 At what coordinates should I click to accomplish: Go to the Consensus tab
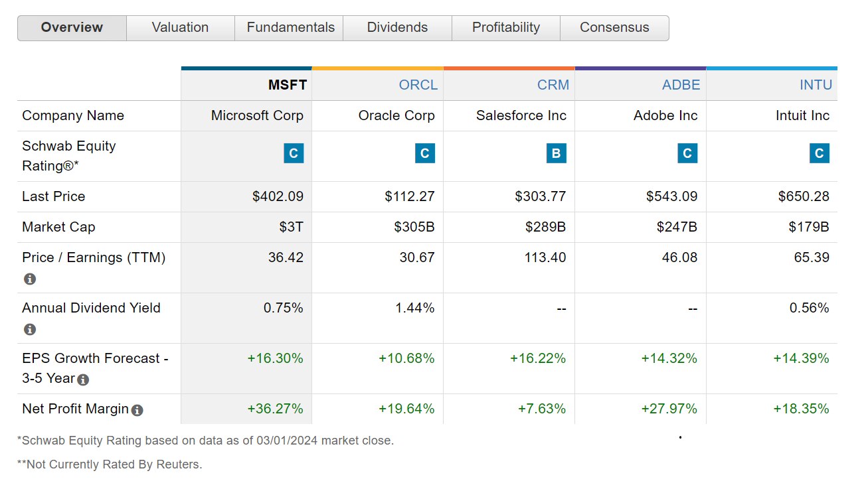[614, 28]
